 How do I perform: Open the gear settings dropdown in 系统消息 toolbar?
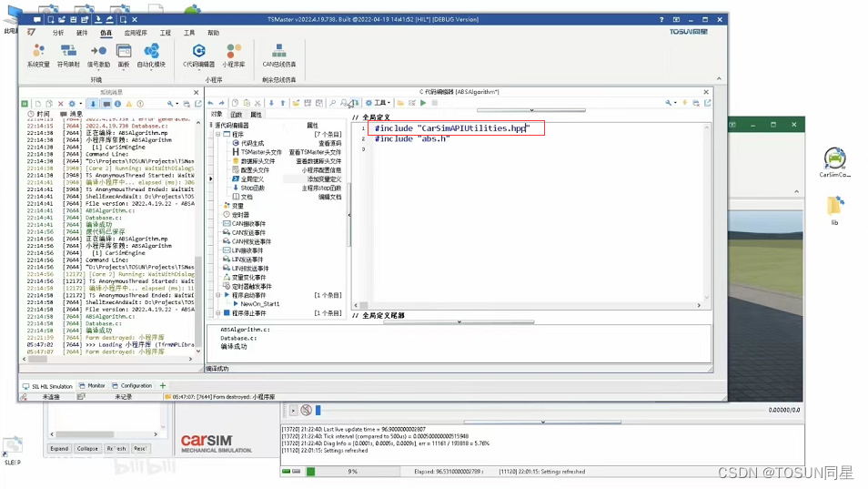tap(75, 104)
